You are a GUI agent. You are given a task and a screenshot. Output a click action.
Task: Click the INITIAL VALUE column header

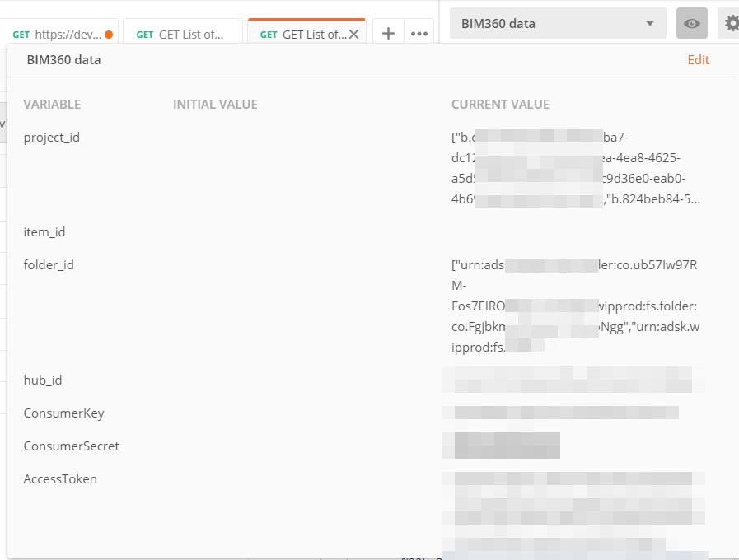(x=215, y=104)
